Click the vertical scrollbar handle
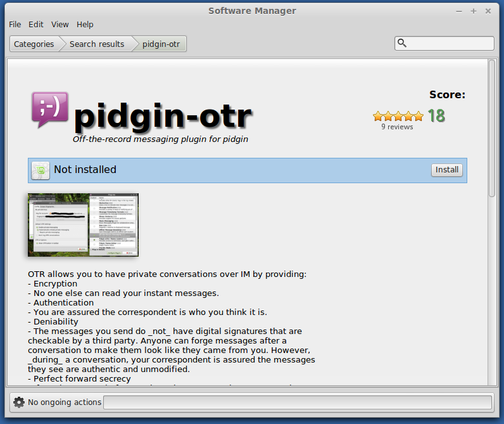Screen dimensions: 504x424 pos(492,128)
